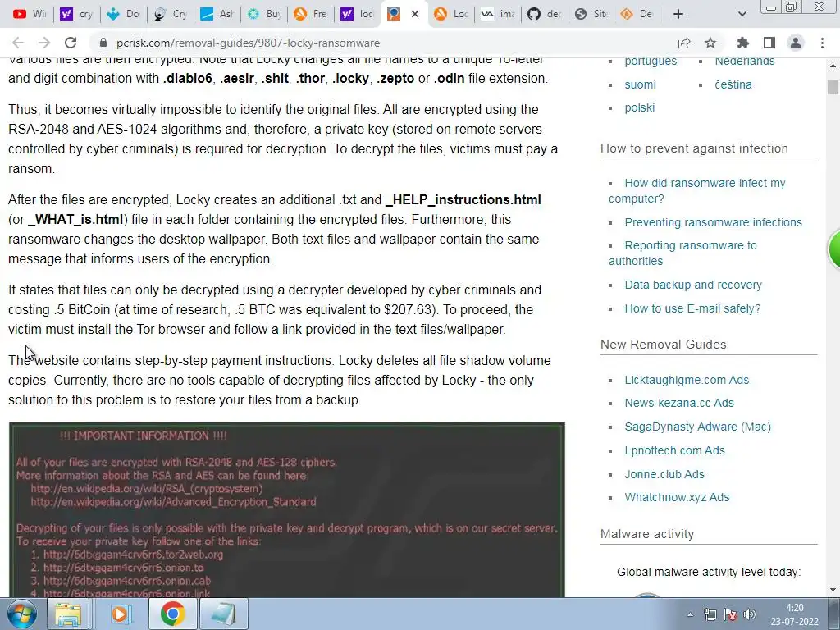Image resolution: width=840 pixels, height=630 pixels.
Task: Click the padlock site info icon
Action: [x=104, y=43]
